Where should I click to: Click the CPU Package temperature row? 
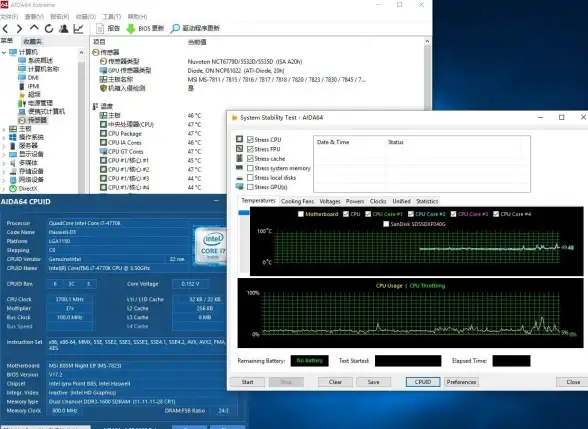coord(121,134)
